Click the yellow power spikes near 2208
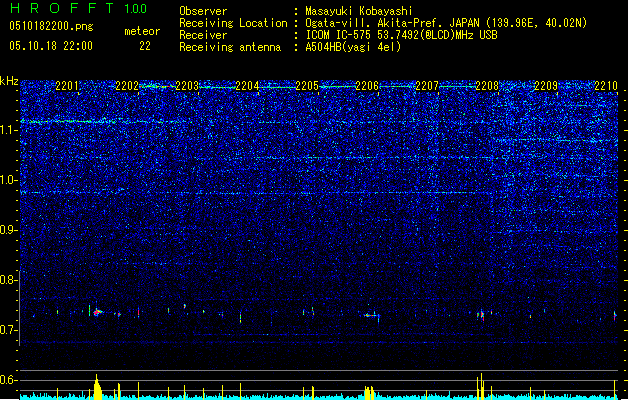Screen dimensions: 629x400 [481, 386]
